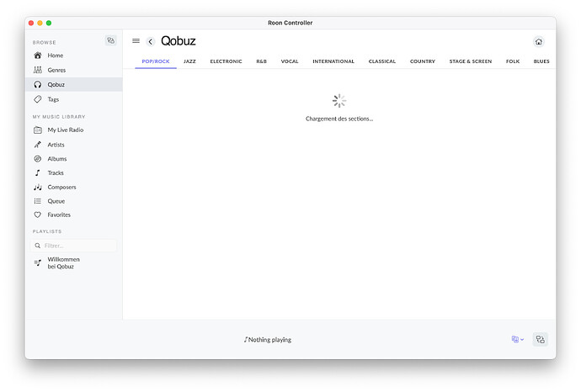Switch to the COUNTRY tab
This screenshot has width=581, height=392.
point(423,61)
